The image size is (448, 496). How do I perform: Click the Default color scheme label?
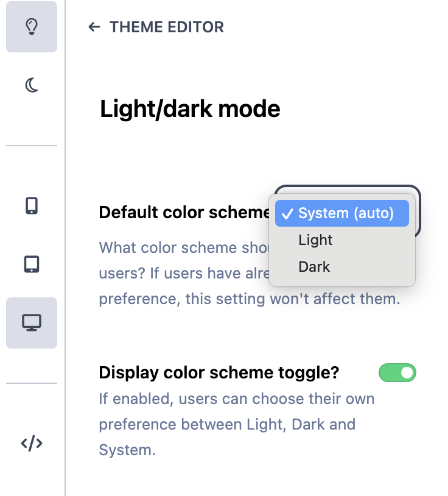tap(184, 212)
